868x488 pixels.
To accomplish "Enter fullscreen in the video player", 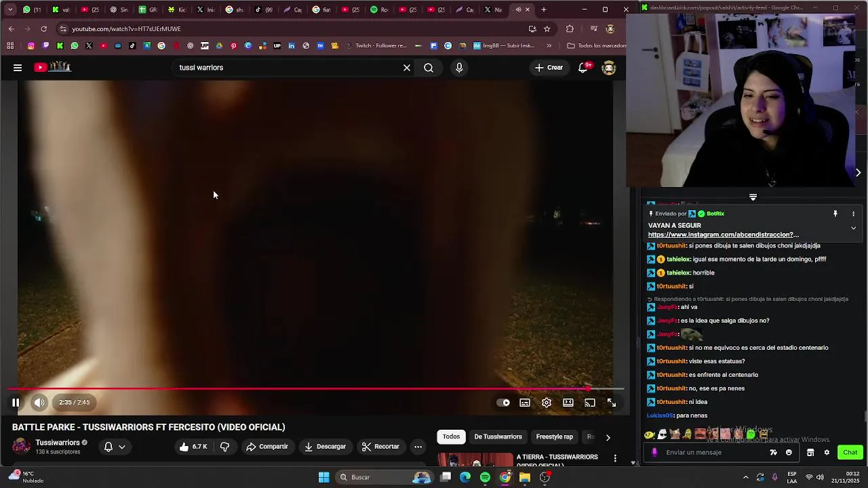I will (612, 403).
